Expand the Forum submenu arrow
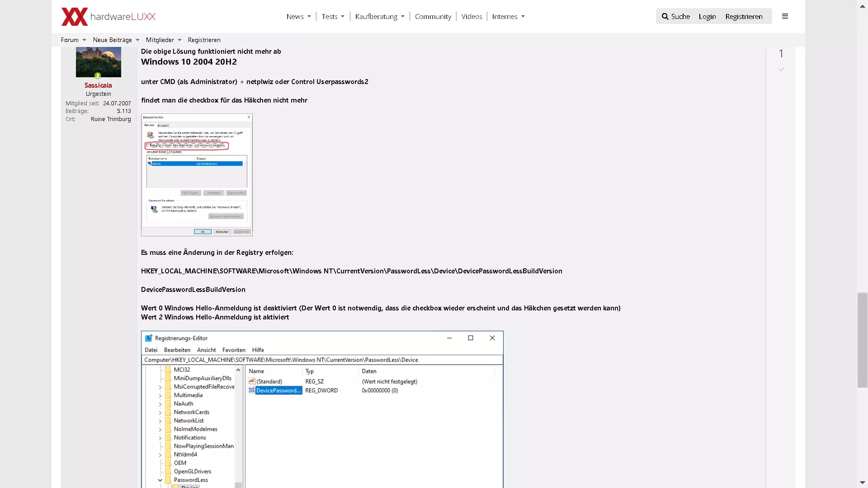Image resolution: width=868 pixels, height=488 pixels. (84, 40)
